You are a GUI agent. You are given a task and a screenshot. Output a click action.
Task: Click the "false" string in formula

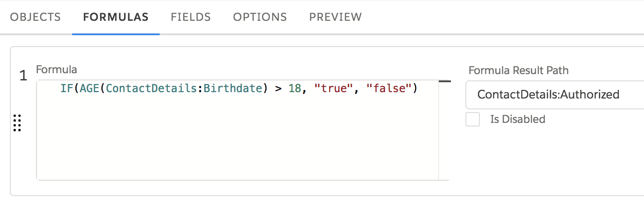pyautogui.click(x=388, y=89)
